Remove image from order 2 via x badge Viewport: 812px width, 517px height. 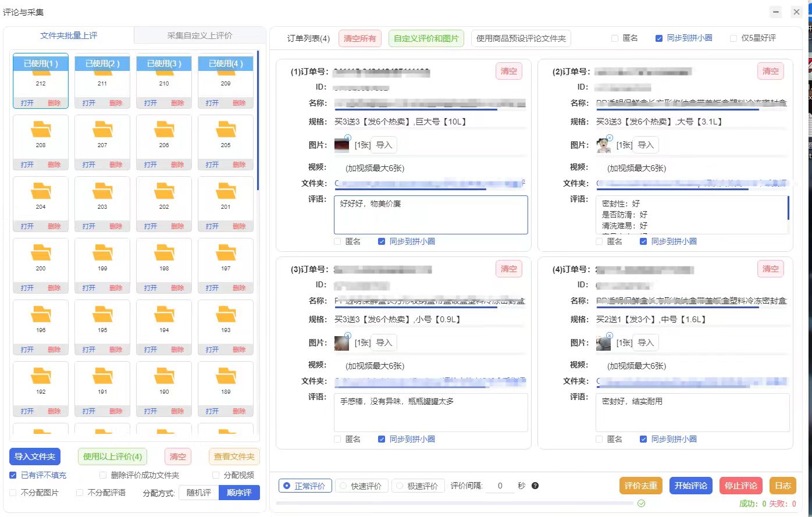click(610, 138)
